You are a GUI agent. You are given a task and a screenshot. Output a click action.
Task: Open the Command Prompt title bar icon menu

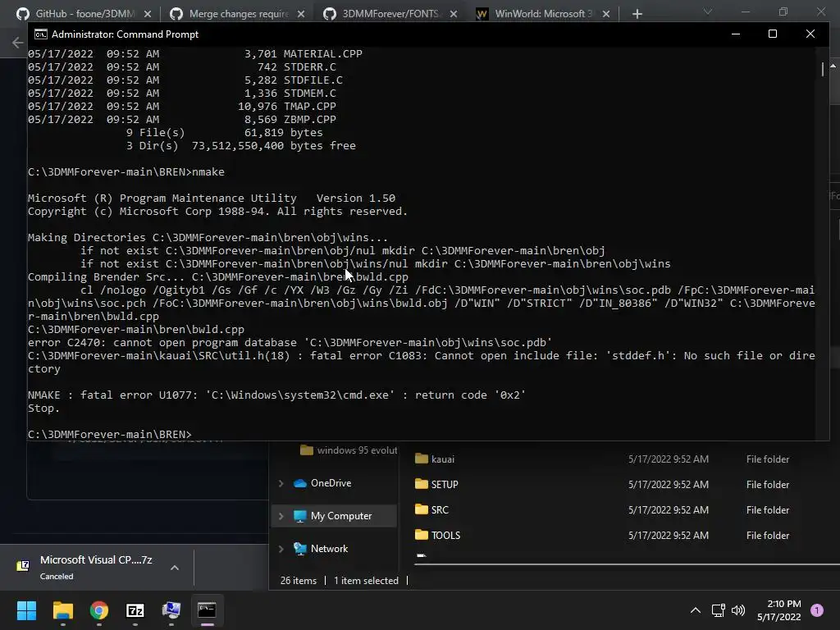40,34
